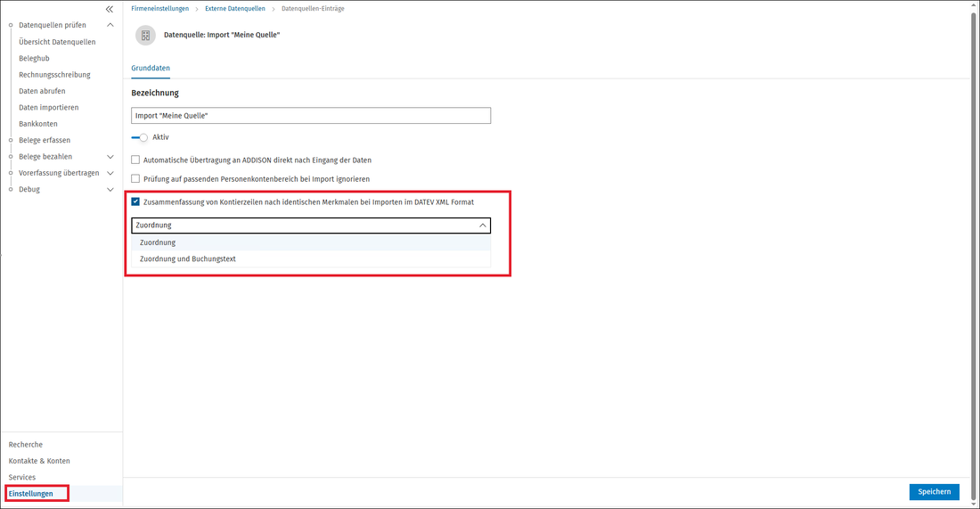980x509 pixels.
Task: Collapse the Datenquellen prüfen section
Action: coord(110,25)
